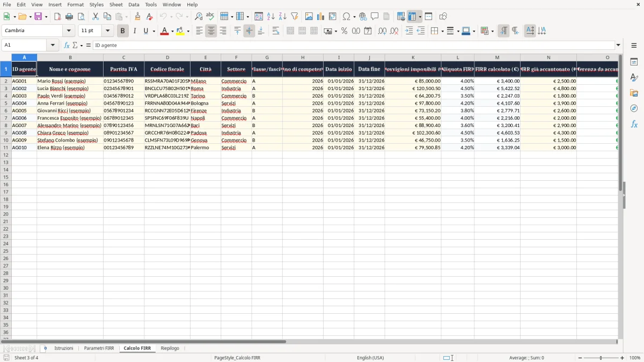Cut the selection with scissors icon
The image size is (644, 362).
tap(96, 17)
